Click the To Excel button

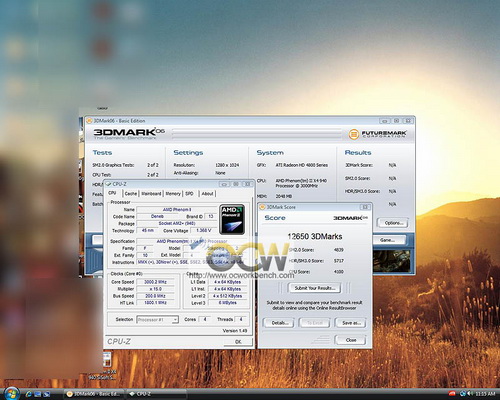click(314, 323)
